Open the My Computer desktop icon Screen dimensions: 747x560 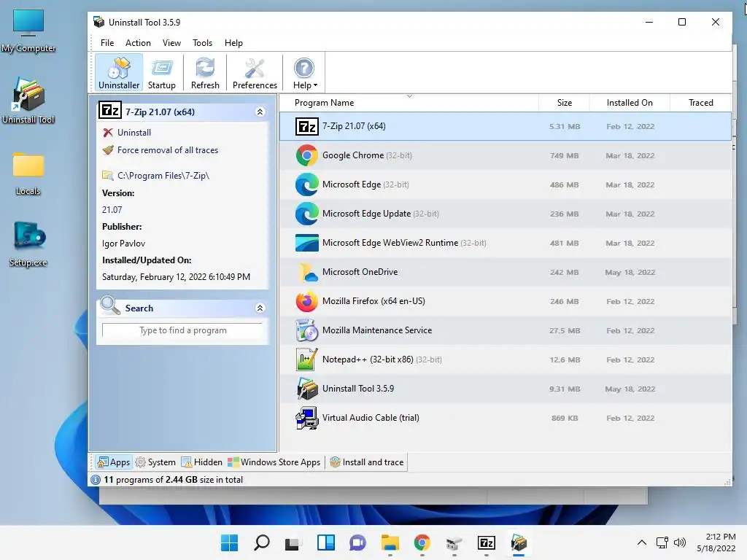28,31
